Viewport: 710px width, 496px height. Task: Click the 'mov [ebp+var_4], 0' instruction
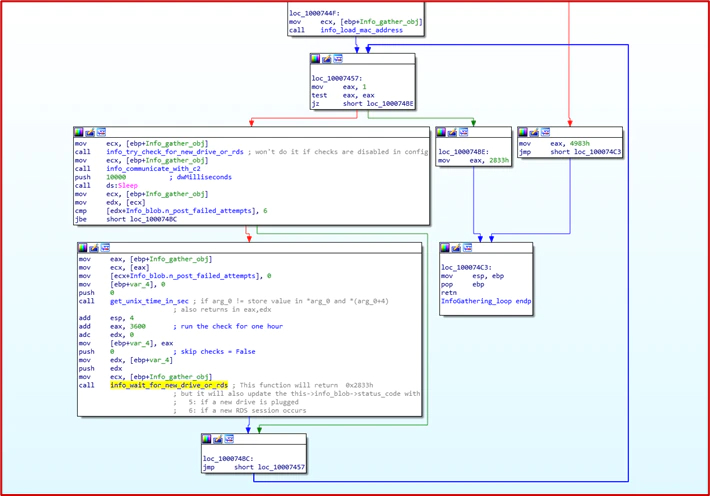(122, 284)
